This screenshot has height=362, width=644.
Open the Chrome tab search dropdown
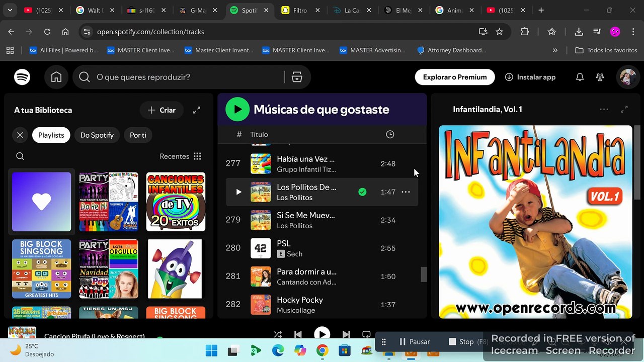(x=10, y=10)
